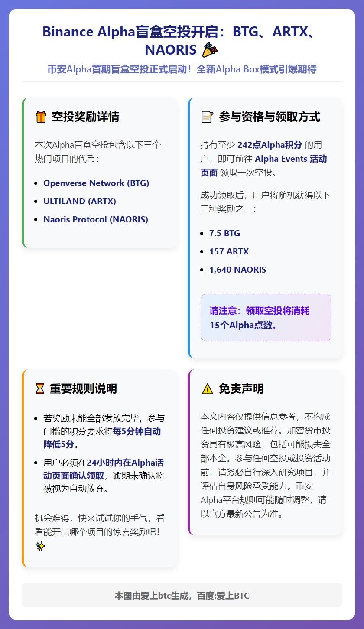Click the subtitle 币安Alpha首期盲盒空投正式启动
Viewport: 364px width, 629px height.
click(182, 69)
